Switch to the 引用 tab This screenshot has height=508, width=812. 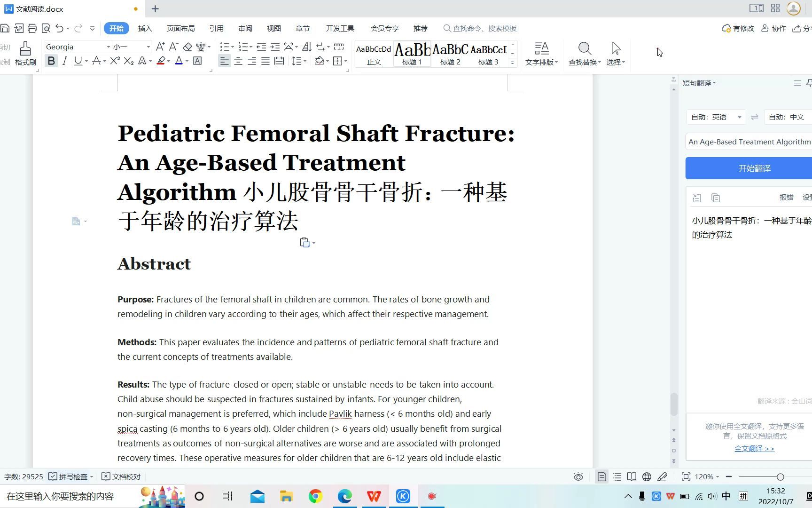coord(216,28)
